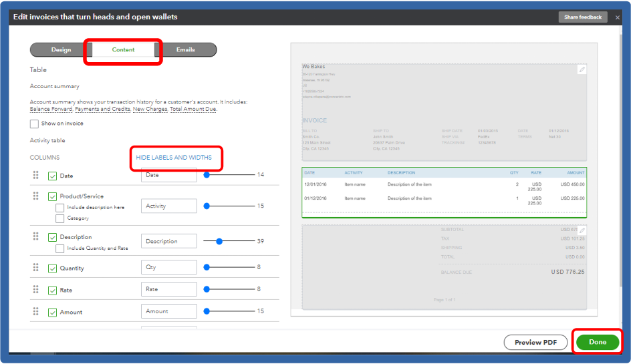This screenshot has height=364, width=631.
Task: Click Preview PDF button
Action: [x=535, y=342]
